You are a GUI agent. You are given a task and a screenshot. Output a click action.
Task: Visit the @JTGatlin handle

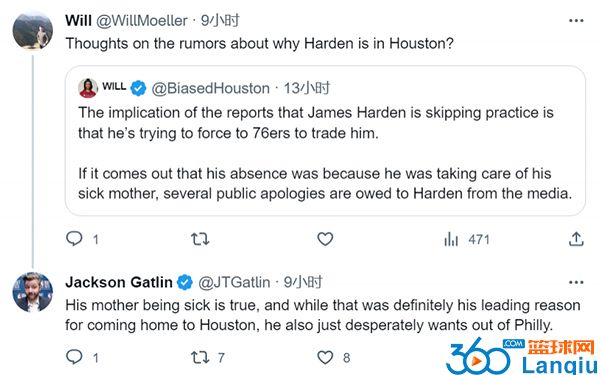click(234, 282)
